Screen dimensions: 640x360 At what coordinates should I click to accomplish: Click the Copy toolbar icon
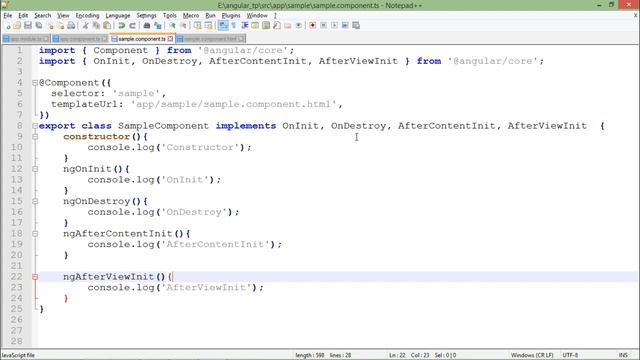96,25
